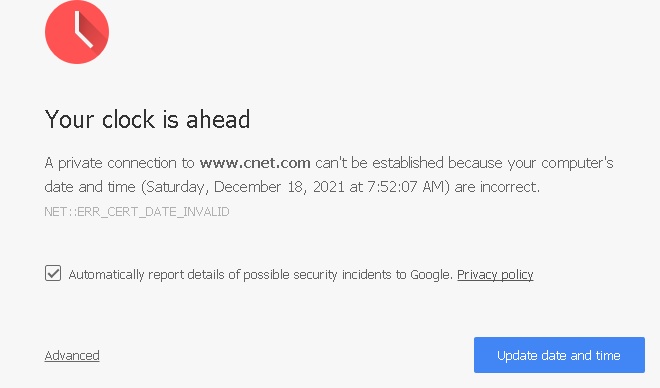Image resolution: width=660 pixels, height=388 pixels.
Task: Click the word "ahead" in heading
Action: (x=218, y=119)
